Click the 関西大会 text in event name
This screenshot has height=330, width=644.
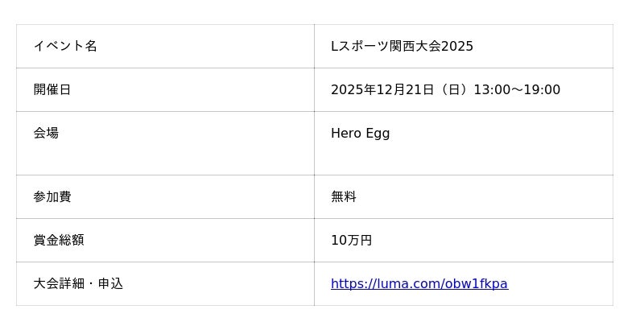pyautogui.click(x=415, y=47)
